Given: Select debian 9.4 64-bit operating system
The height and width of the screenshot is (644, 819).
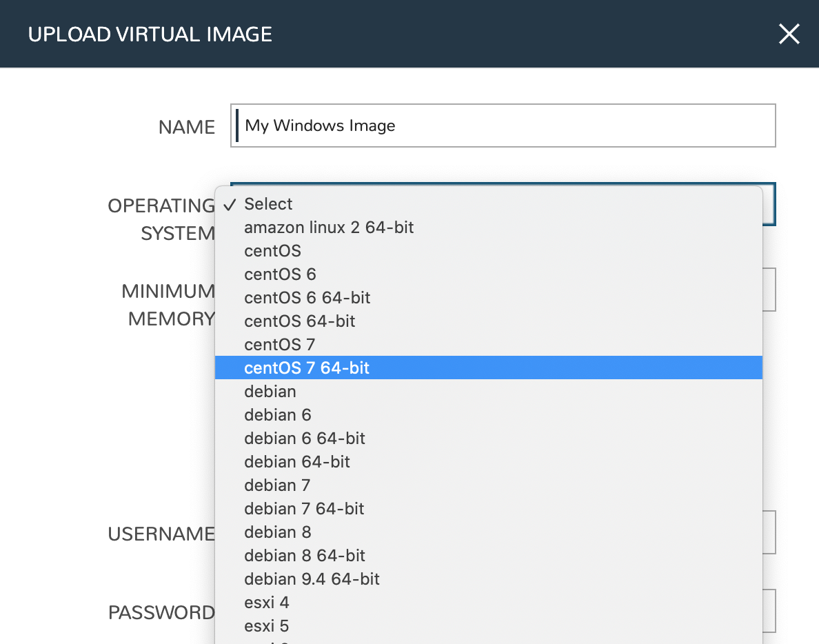Looking at the screenshot, I should point(312,579).
